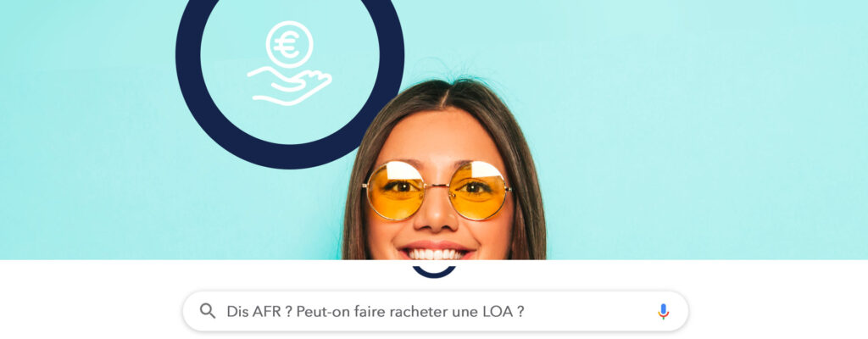The image size is (868, 339).
Task: Focus the search field containing 'Dis AFR ?'
Action: point(436,311)
